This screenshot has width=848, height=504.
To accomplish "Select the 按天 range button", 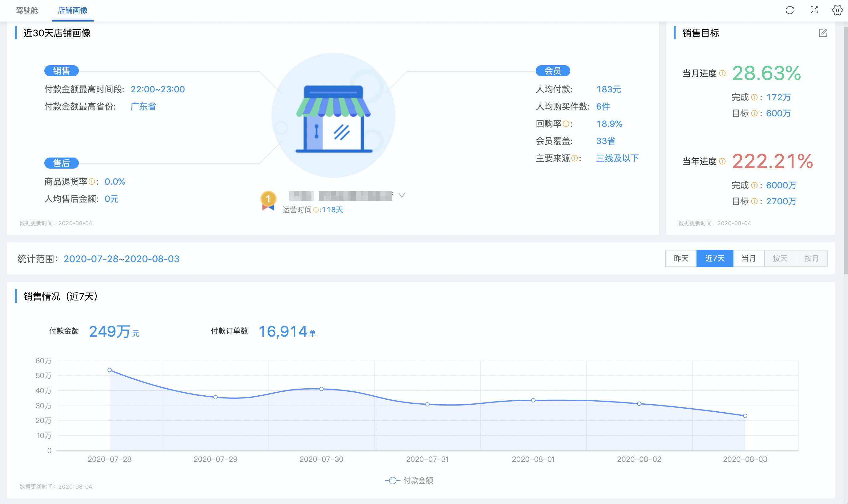I will 780,258.
